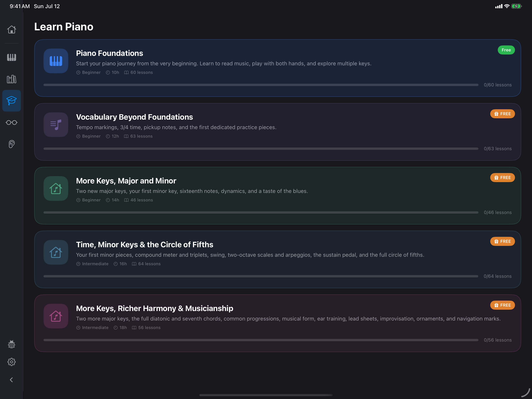Click the Vocabulary Beyond Foundations note icon

pos(56,124)
